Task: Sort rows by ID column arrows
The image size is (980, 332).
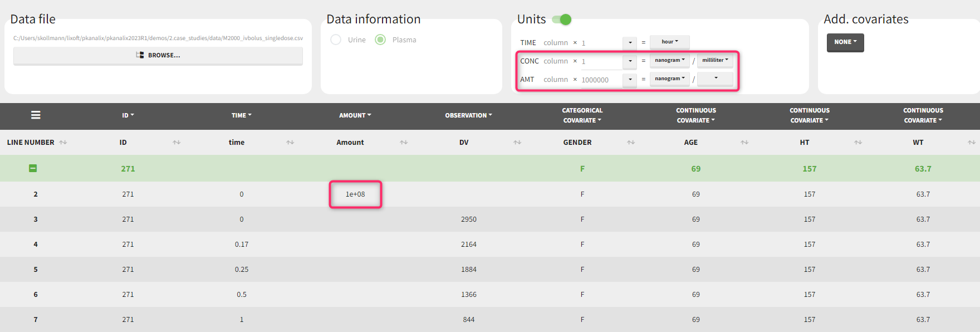Action: click(x=177, y=143)
